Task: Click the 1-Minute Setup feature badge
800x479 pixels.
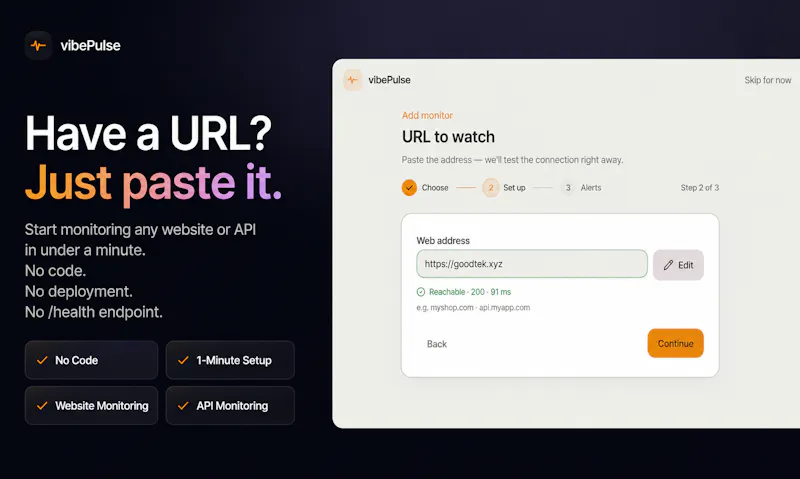Action: 230,360
